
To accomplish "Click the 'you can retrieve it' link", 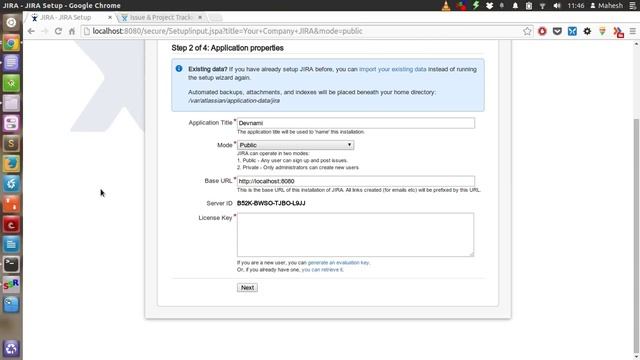I will [322, 270].
